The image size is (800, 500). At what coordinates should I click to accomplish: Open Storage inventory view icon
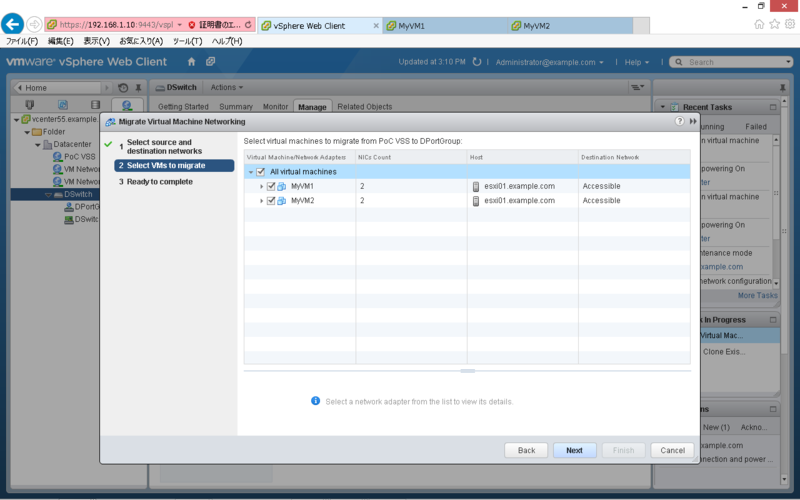coord(95,105)
